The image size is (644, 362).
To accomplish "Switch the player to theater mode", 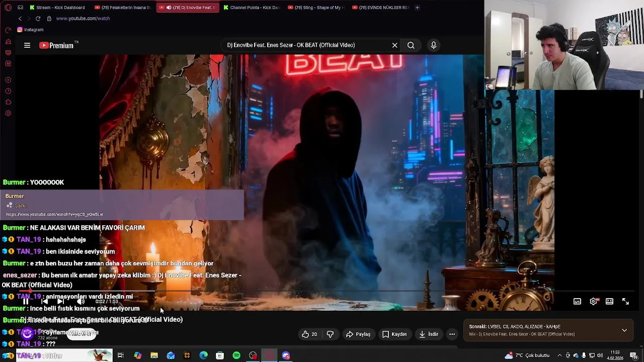I will tap(609, 302).
